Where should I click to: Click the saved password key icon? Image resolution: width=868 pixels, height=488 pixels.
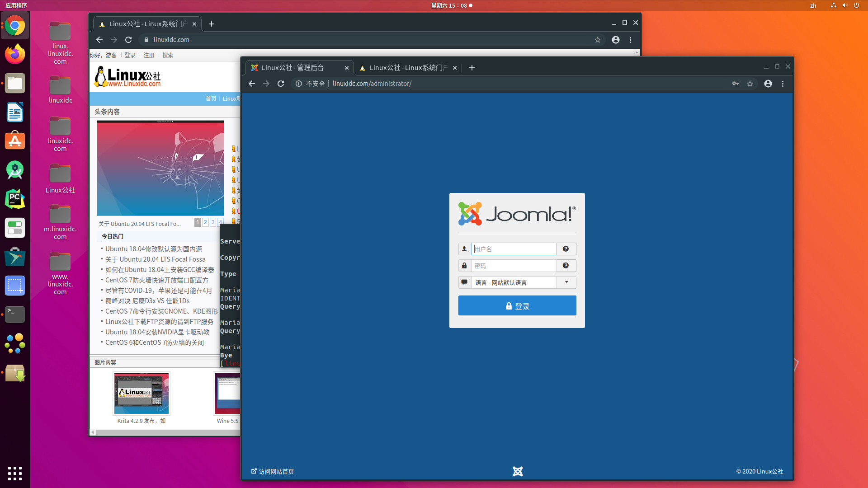[x=736, y=84]
